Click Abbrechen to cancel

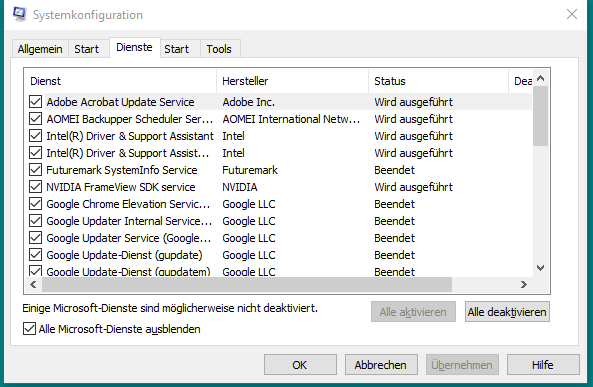point(381,365)
